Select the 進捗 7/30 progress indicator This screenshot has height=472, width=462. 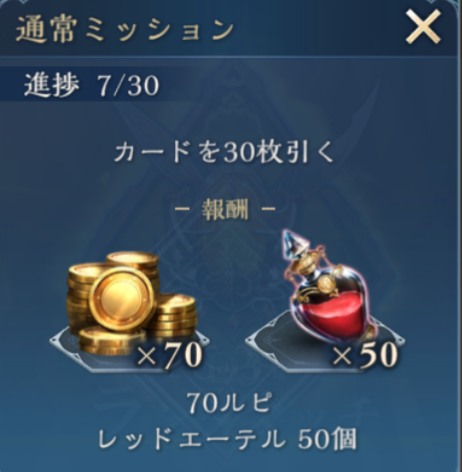pos(91,85)
